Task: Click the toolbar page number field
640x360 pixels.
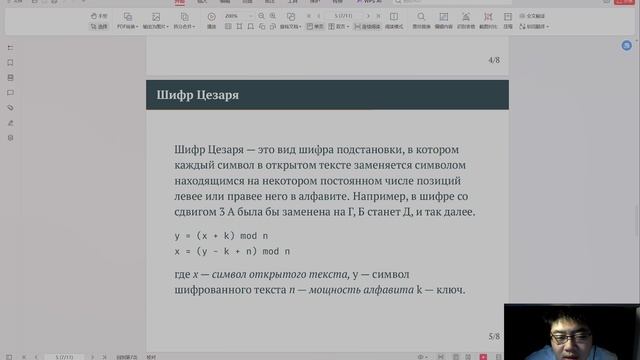Action: point(343,16)
